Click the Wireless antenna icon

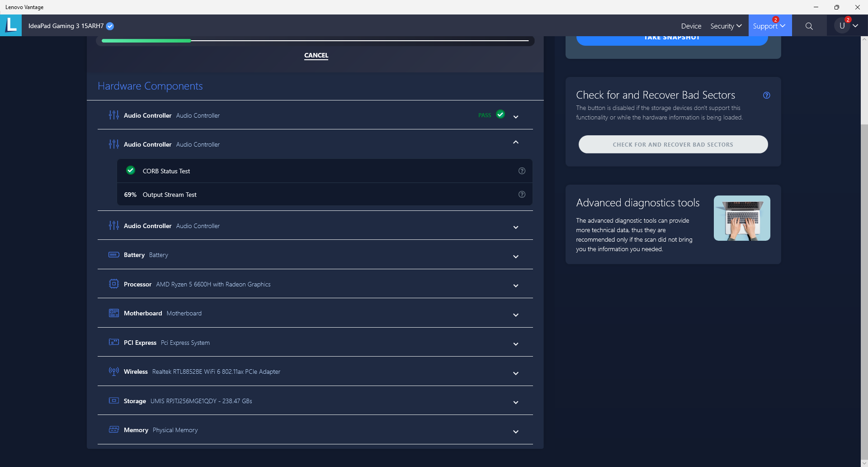pyautogui.click(x=113, y=372)
